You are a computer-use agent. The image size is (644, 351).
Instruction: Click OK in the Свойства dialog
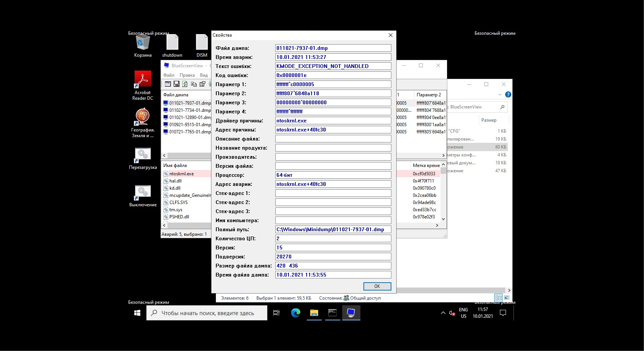click(x=377, y=286)
